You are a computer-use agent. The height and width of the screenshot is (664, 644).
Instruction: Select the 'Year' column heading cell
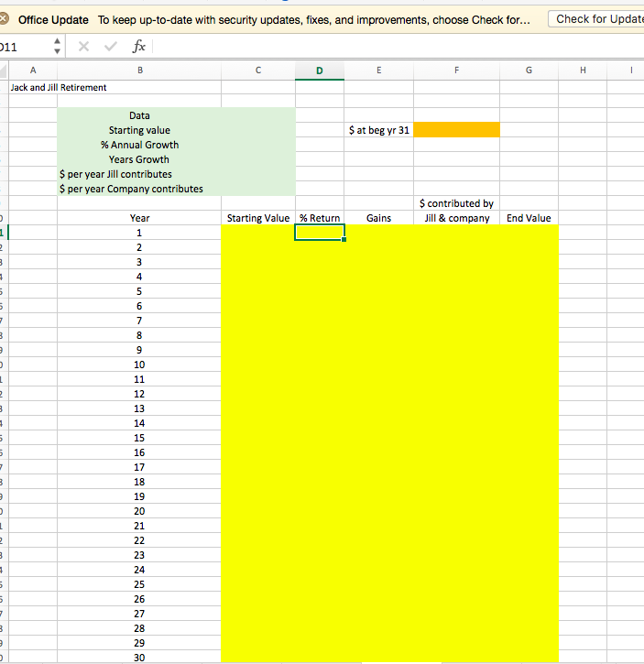coord(139,218)
